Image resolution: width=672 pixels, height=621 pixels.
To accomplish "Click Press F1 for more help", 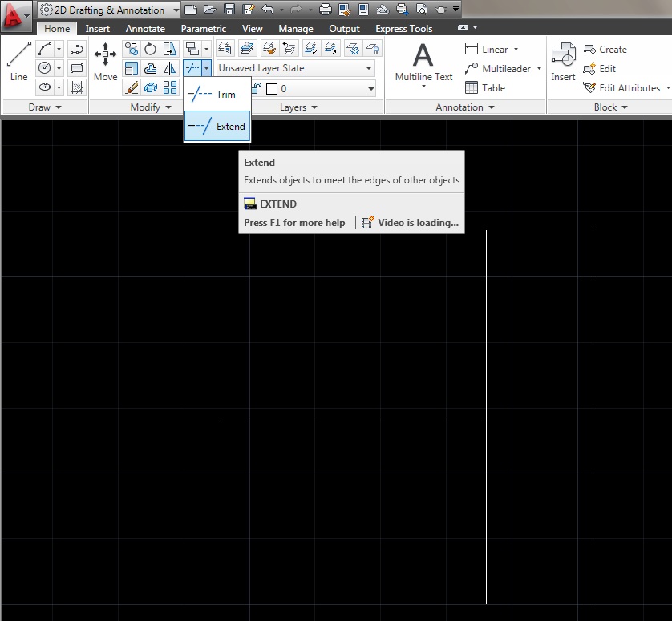I will pyautogui.click(x=295, y=223).
